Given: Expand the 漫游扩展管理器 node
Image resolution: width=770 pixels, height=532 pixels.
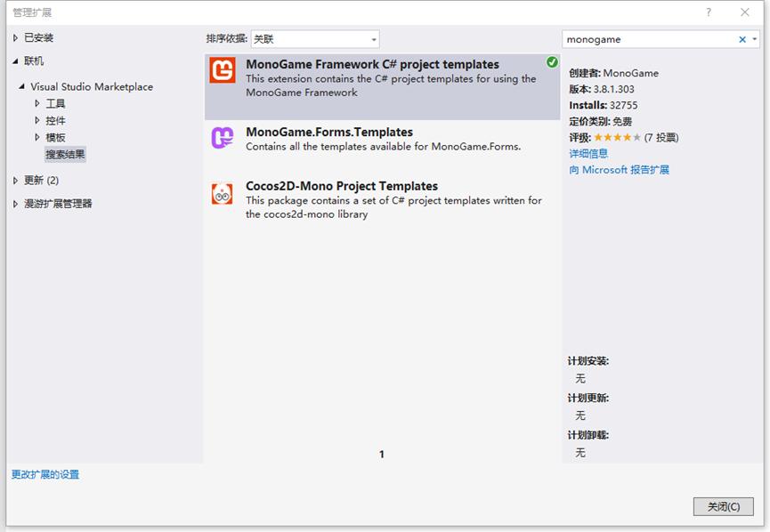Looking at the screenshot, I should tap(15, 204).
